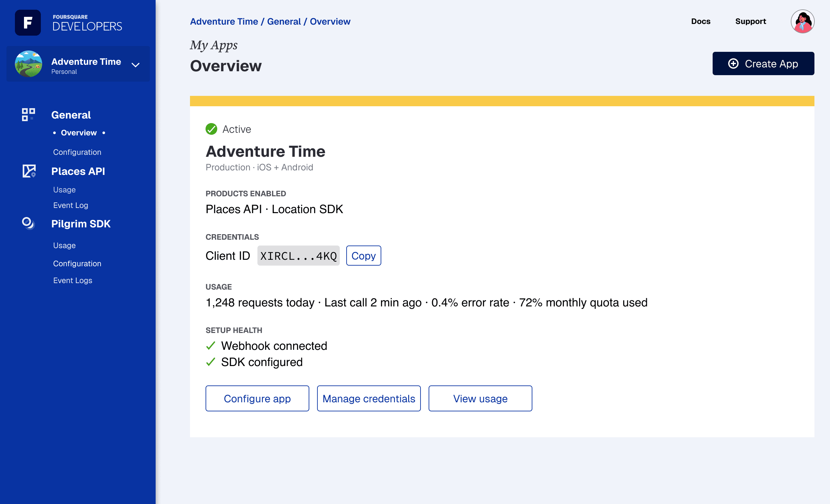
Task: Click the '1,248 requests today' usage text
Action: [x=260, y=303]
